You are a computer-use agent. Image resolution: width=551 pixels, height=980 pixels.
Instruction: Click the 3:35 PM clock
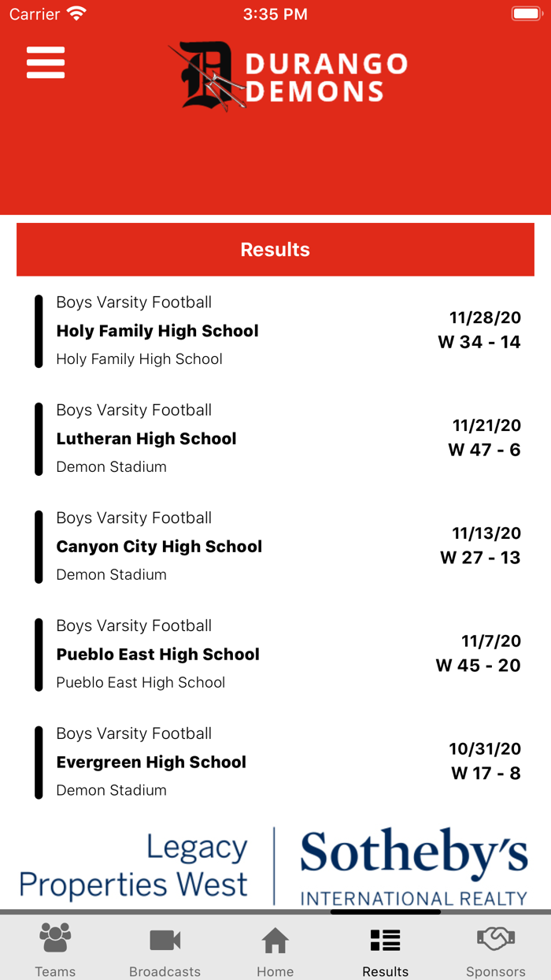pos(275,13)
